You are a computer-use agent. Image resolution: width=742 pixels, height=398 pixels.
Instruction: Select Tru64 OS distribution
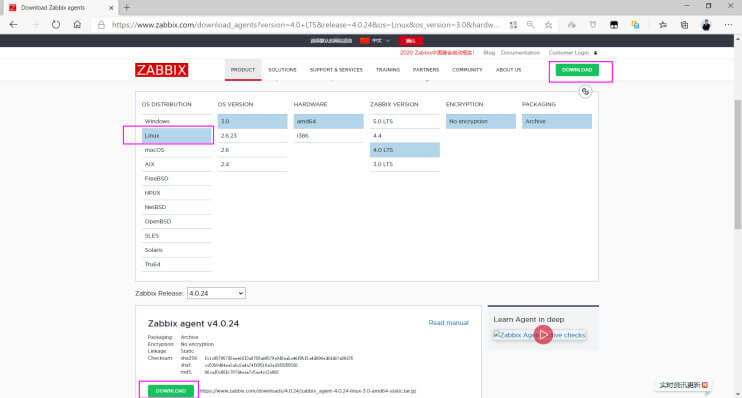(x=176, y=265)
